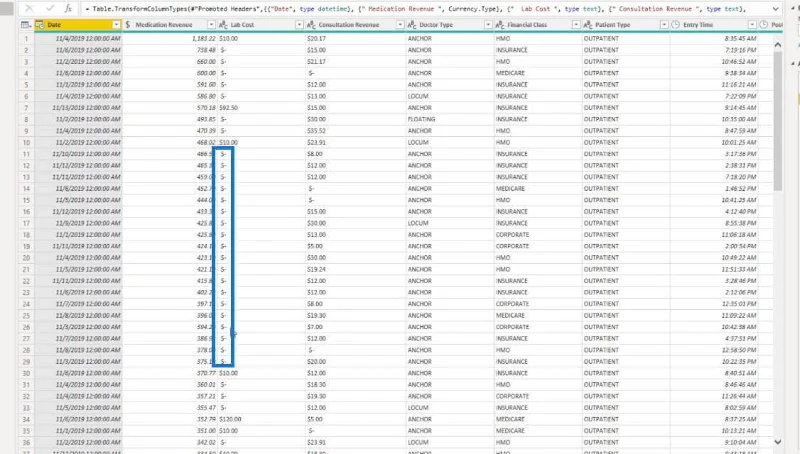Click the $21.17 Consultation Revenue cell
800x454 pixels.
coord(356,61)
